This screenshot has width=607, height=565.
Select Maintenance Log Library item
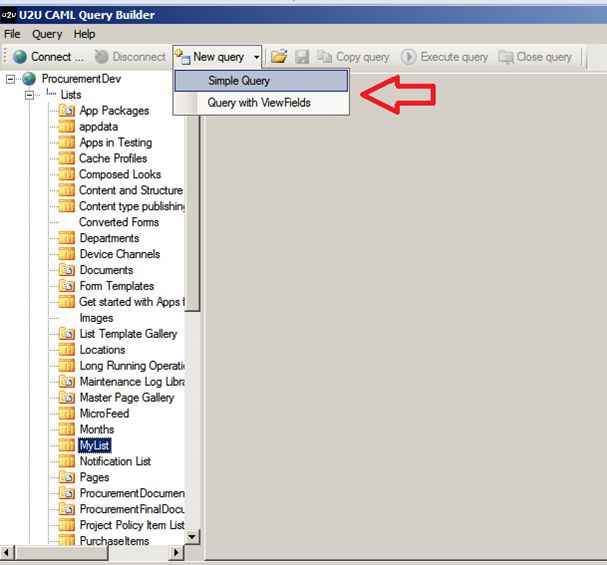(132, 382)
